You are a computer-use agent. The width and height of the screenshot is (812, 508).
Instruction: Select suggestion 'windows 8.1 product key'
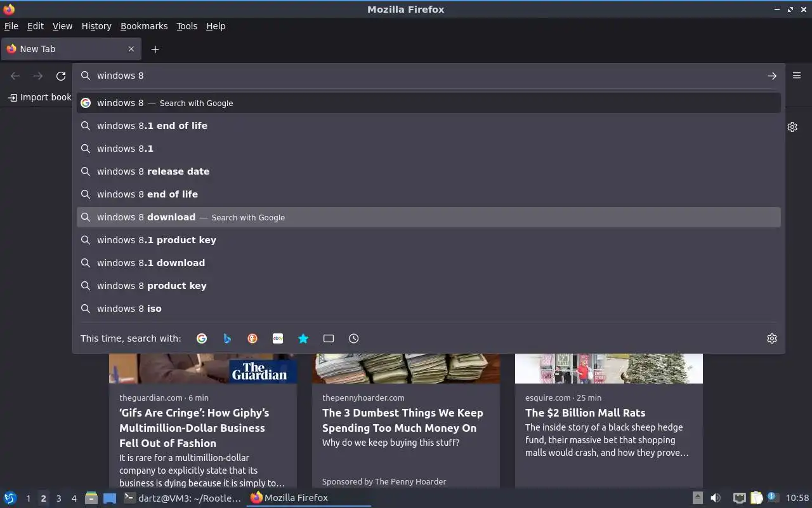click(x=429, y=240)
